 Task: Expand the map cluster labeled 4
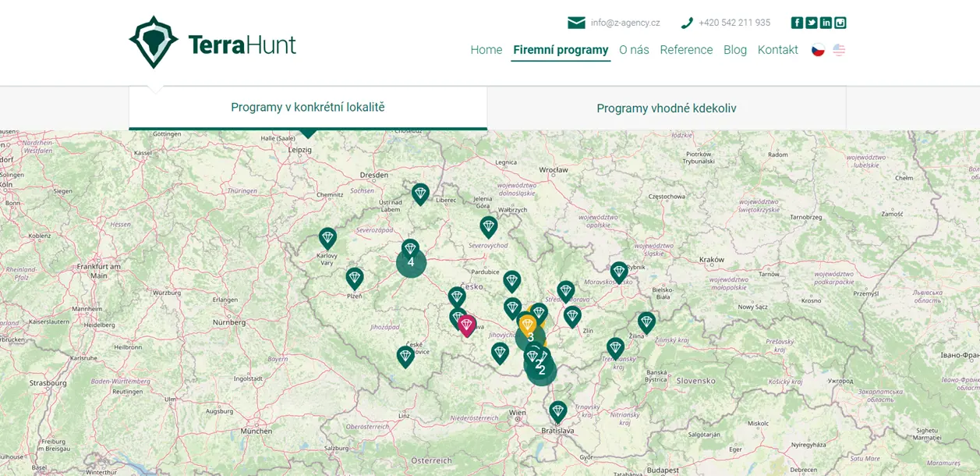coord(411,263)
